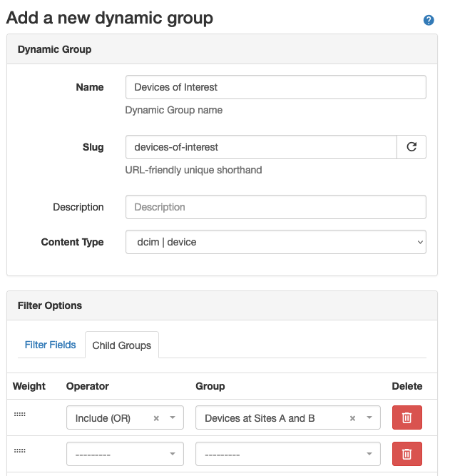Delete the Devices at Sites A and B row

coord(406,418)
